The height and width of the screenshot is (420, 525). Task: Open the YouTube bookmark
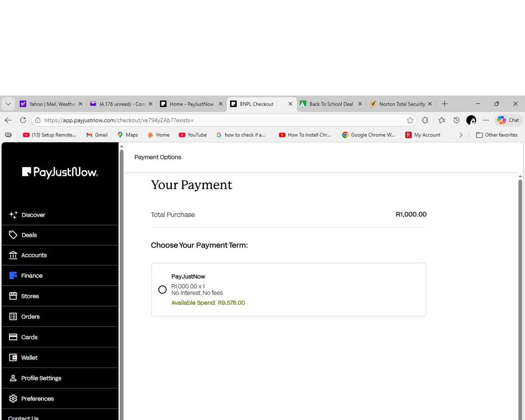pyautogui.click(x=192, y=135)
